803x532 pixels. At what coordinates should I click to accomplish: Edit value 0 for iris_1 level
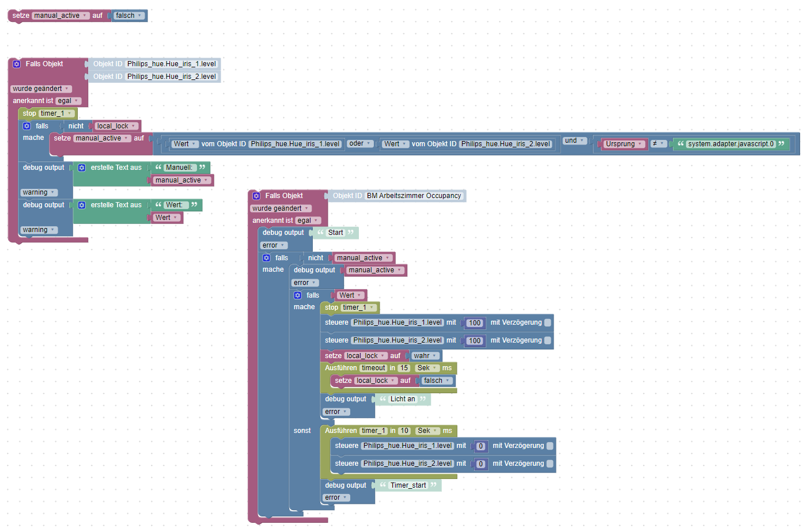481,446
